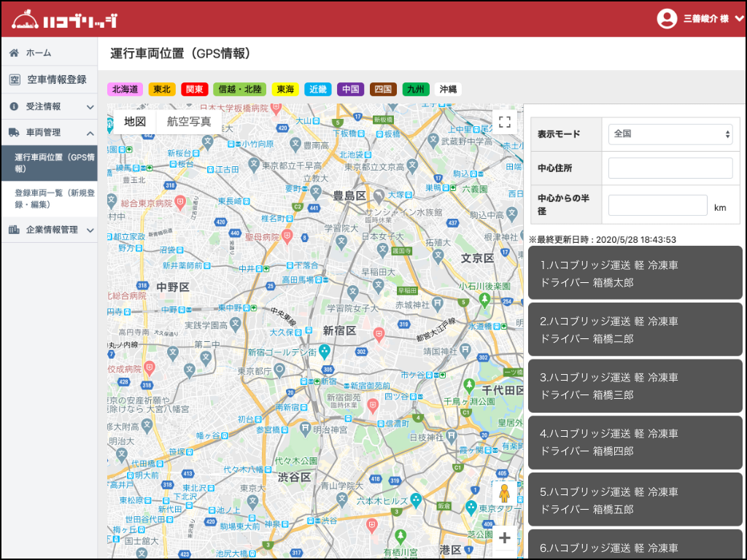747x560 pixels.
Task: Click the 四国 region button
Action: coord(383,89)
